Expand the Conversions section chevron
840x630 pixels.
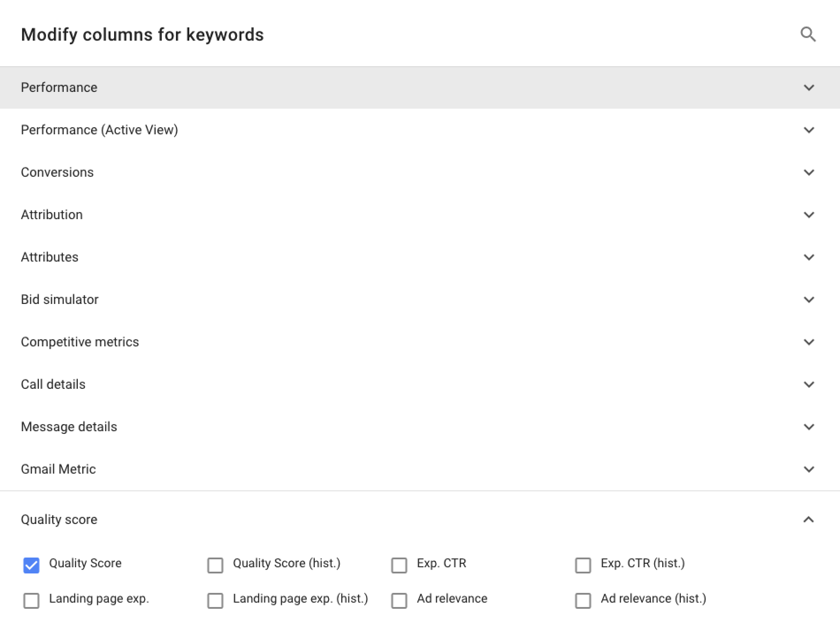pos(809,172)
